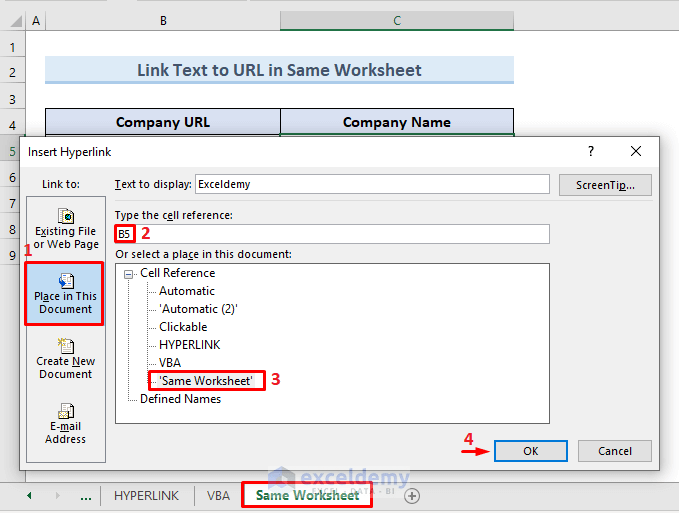Confirm the hyperlink with OK

click(530, 451)
